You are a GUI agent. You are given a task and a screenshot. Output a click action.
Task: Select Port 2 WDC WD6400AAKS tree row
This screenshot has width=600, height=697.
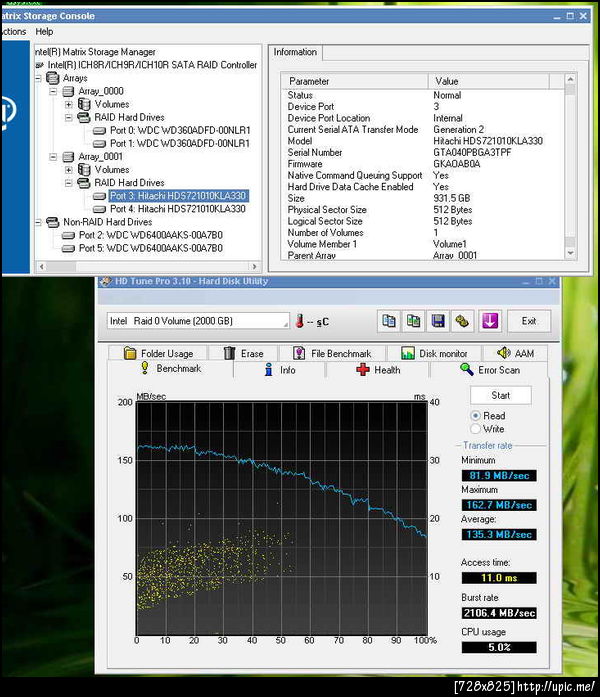click(151, 235)
